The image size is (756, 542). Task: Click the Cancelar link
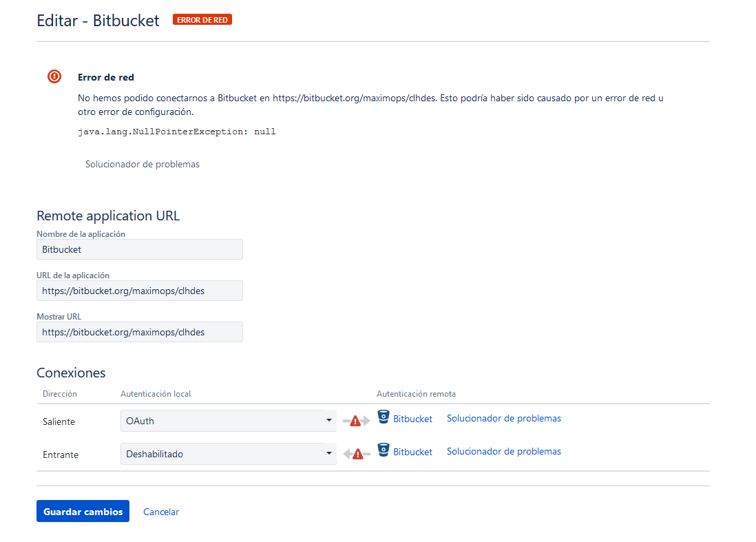(x=161, y=512)
